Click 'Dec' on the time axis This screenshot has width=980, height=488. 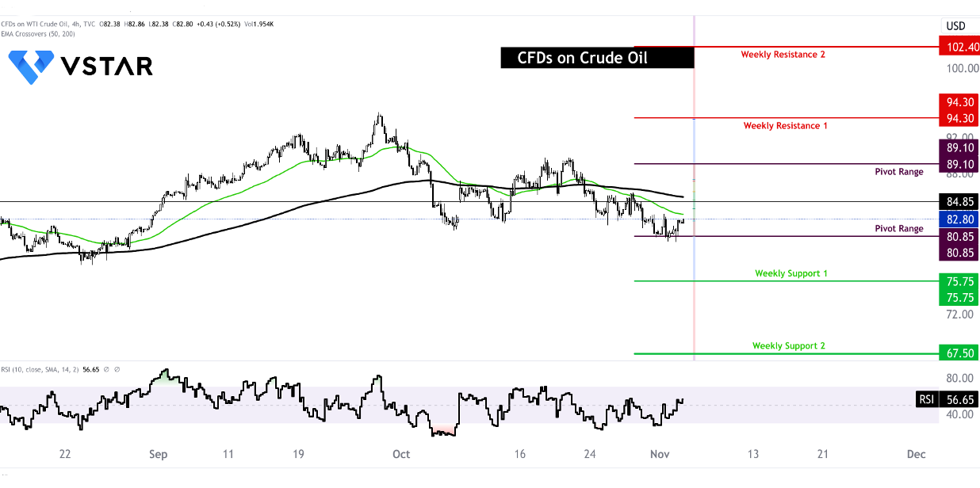[x=916, y=455]
